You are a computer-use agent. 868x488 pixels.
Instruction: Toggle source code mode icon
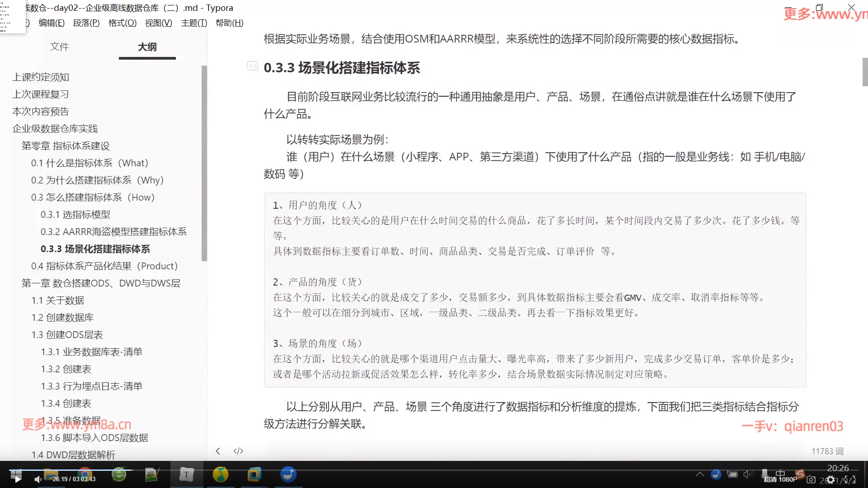[x=238, y=451]
